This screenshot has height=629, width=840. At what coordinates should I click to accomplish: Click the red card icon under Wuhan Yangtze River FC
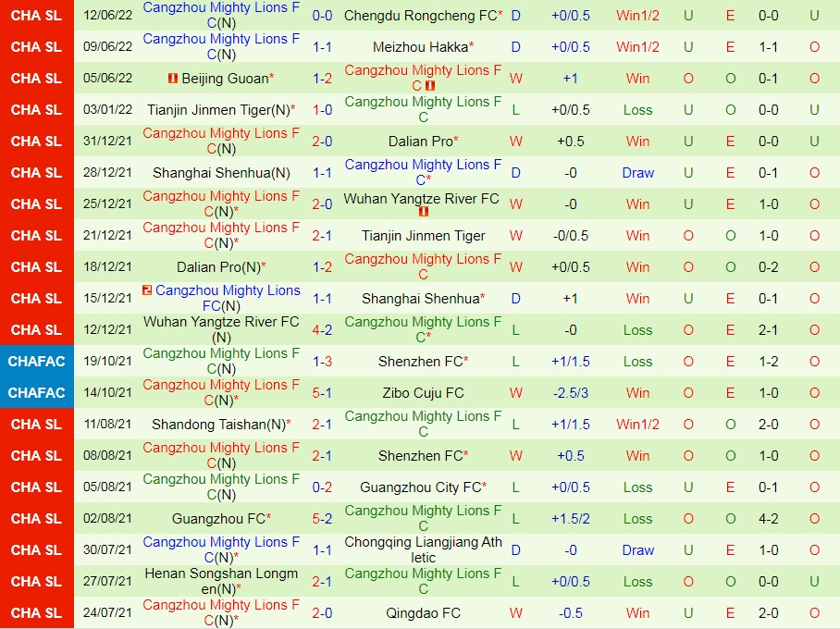coord(423,211)
